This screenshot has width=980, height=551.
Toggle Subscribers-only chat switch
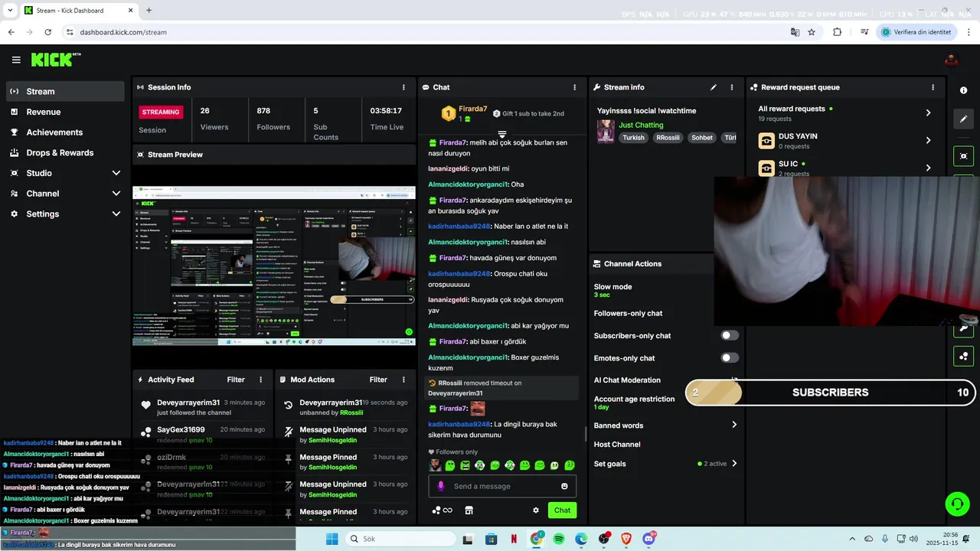tap(730, 335)
